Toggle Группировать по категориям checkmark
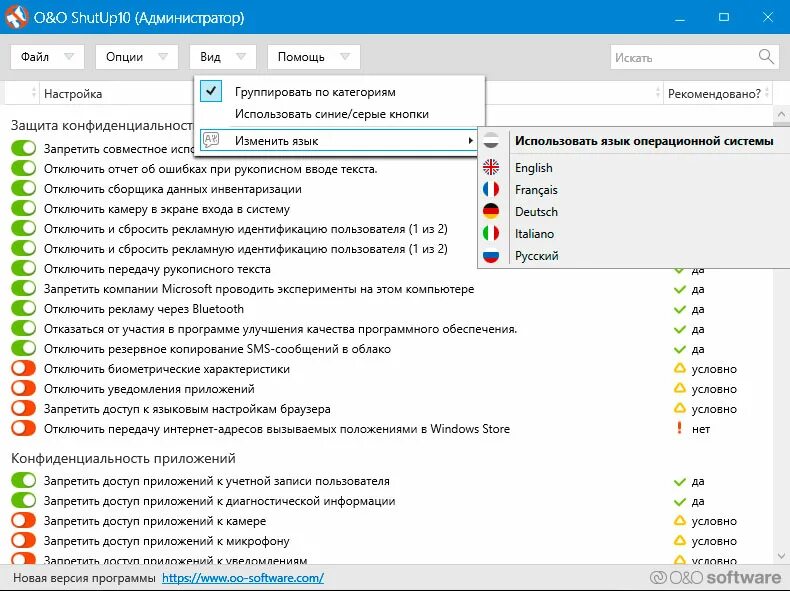 [211, 92]
